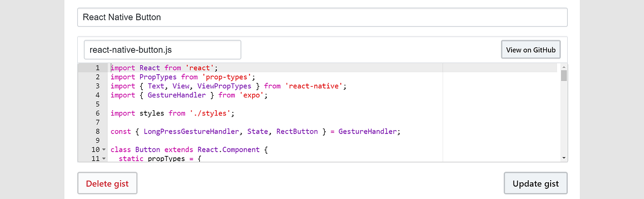
Task: Place cursor in './styles' string
Action: coord(210,113)
